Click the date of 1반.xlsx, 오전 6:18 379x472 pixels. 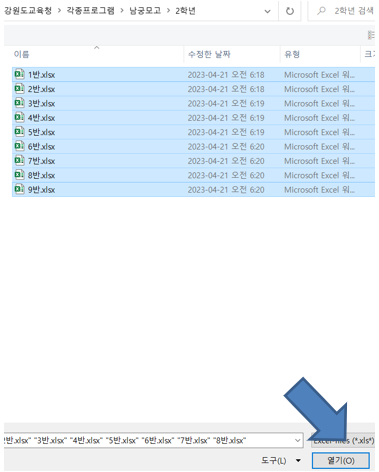click(x=226, y=75)
